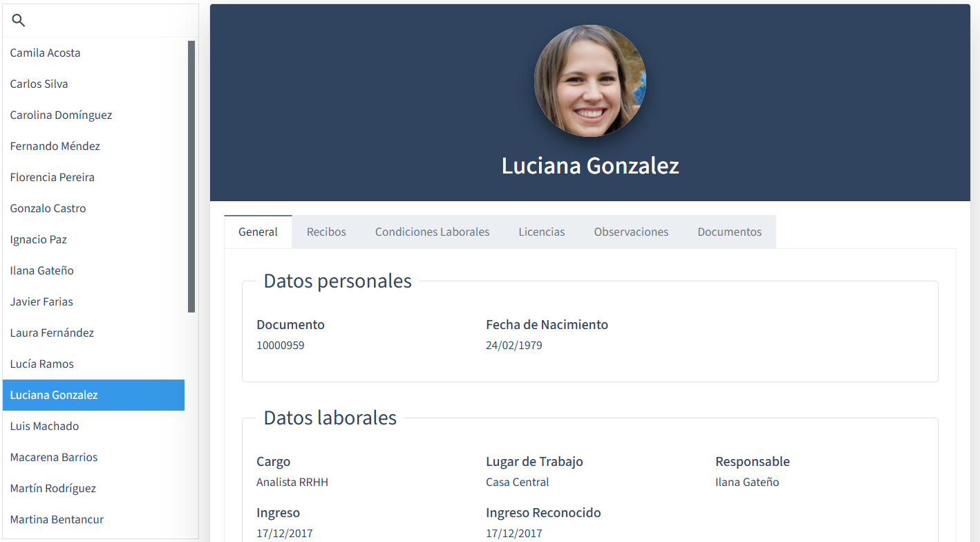The height and width of the screenshot is (542, 980).
Task: Open the Condiciones Laborales tab
Action: [432, 232]
